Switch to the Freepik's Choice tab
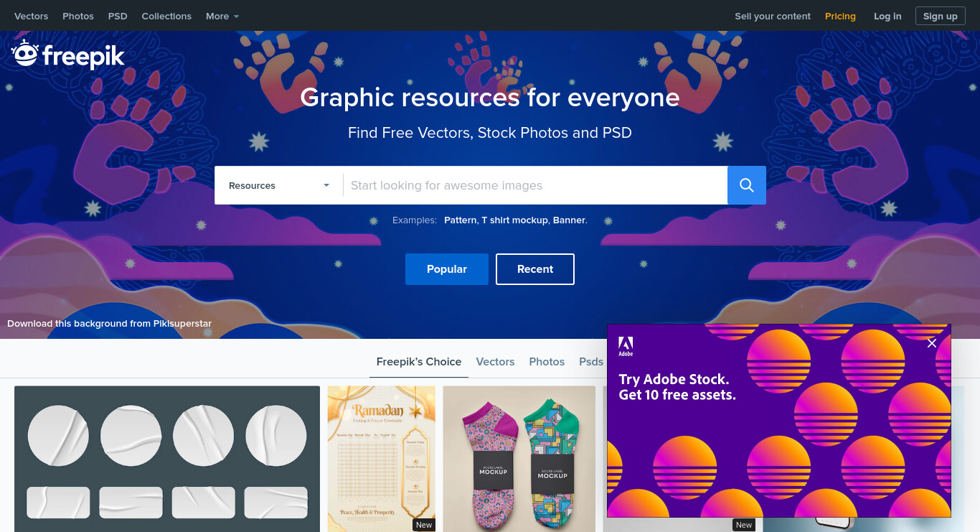The height and width of the screenshot is (532, 980). (x=419, y=362)
